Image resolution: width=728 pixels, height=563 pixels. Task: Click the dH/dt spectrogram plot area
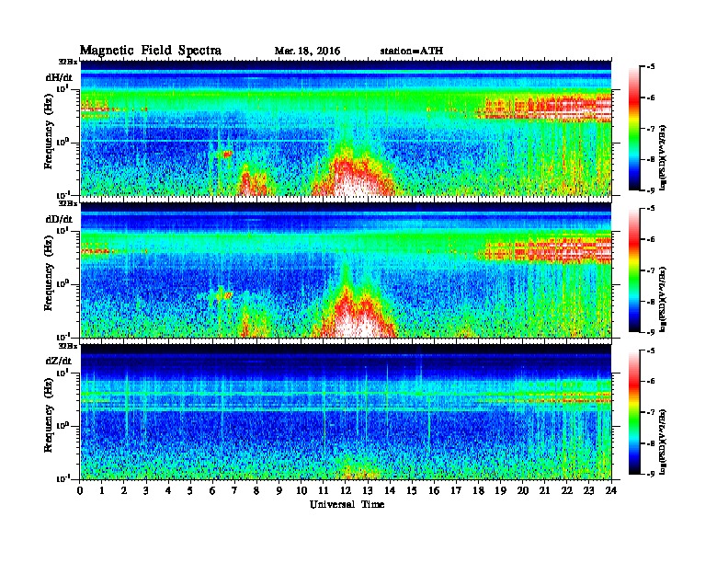pyautogui.click(x=346, y=128)
